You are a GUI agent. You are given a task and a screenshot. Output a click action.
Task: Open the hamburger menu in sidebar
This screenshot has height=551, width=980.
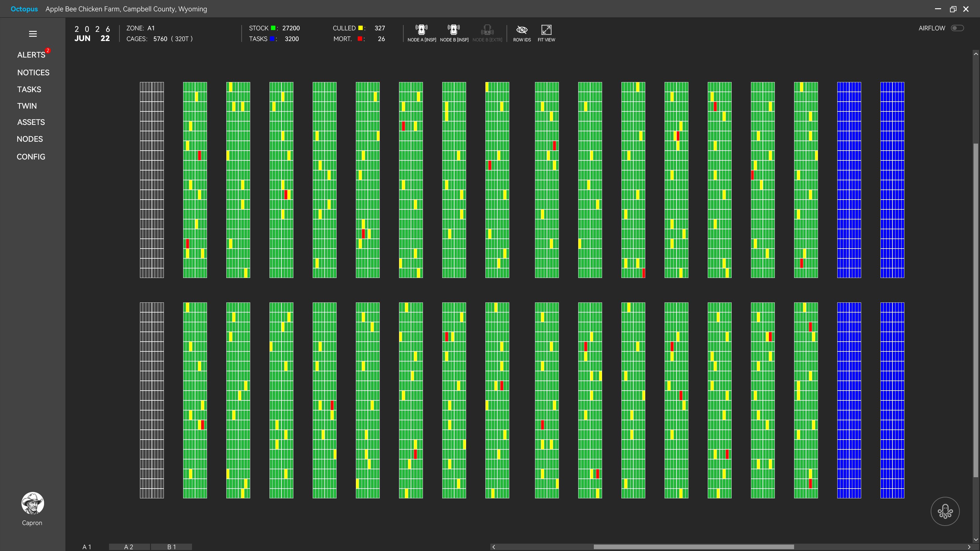point(33,34)
